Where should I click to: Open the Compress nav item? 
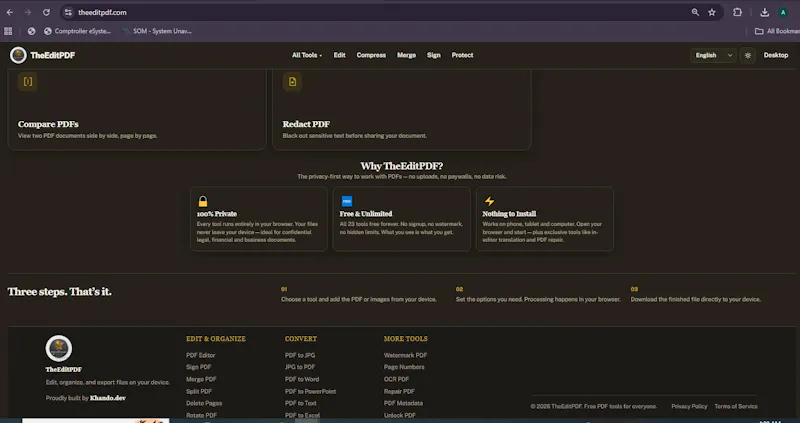[371, 55]
